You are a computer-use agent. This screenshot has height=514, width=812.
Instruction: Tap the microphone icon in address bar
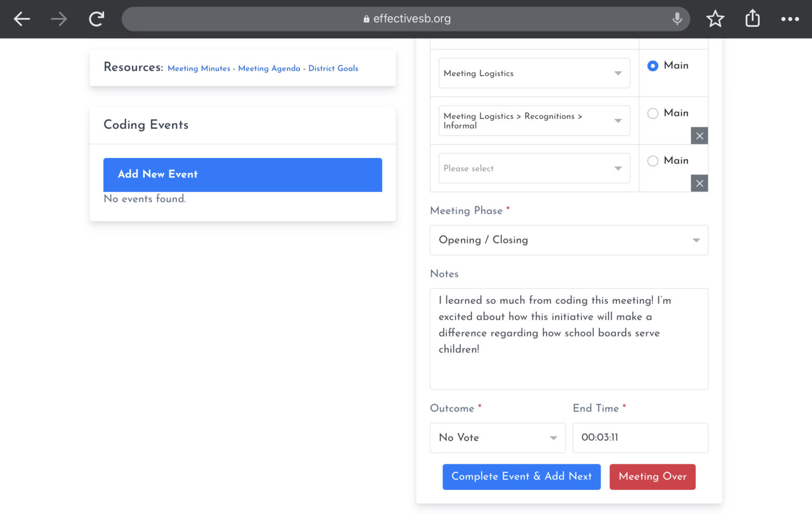pos(677,19)
